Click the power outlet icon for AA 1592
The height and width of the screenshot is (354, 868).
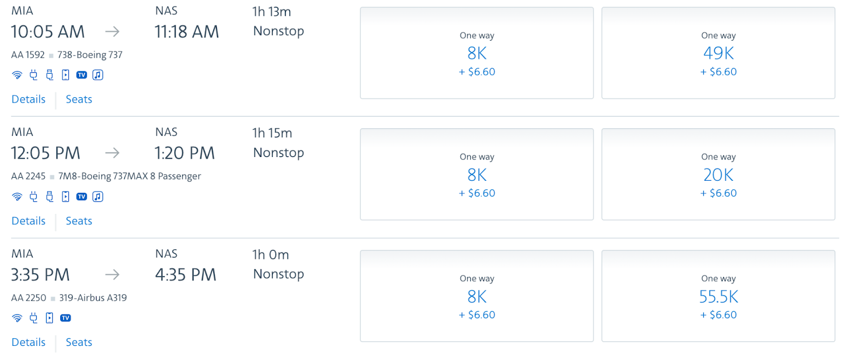34,75
